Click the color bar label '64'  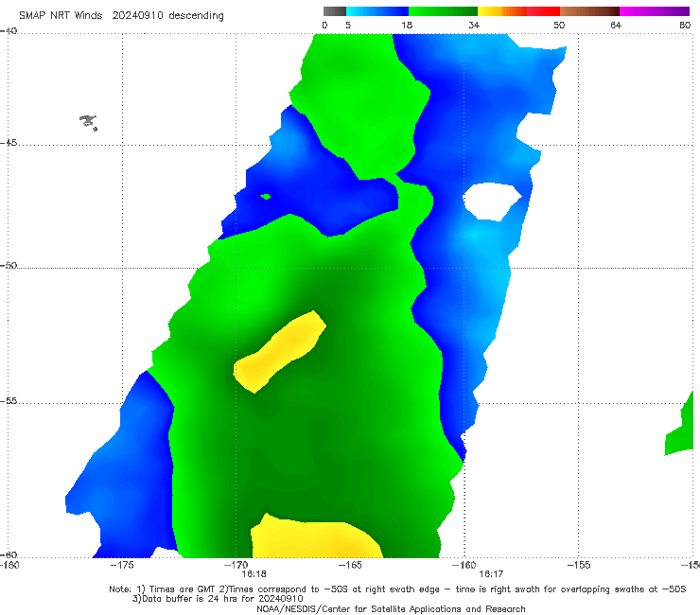616,25
